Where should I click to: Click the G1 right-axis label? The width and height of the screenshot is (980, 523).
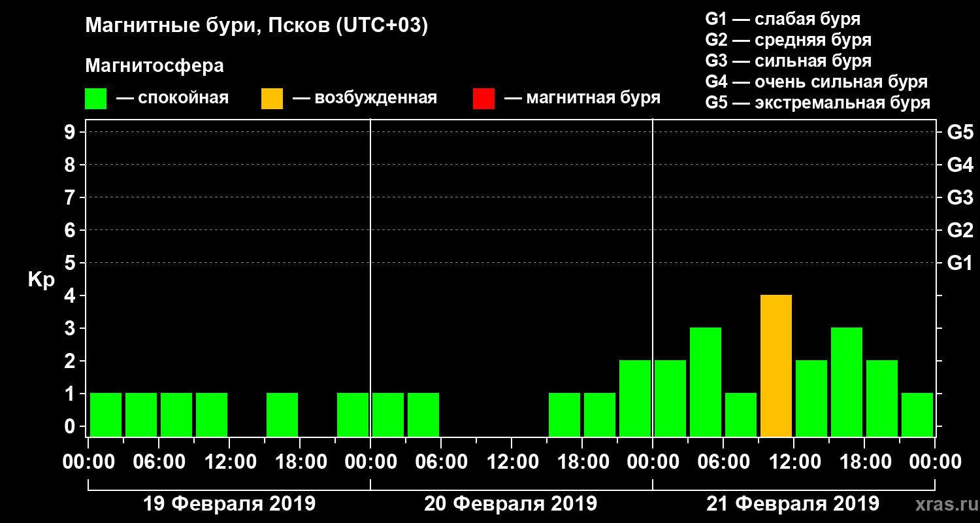pyautogui.click(x=960, y=263)
